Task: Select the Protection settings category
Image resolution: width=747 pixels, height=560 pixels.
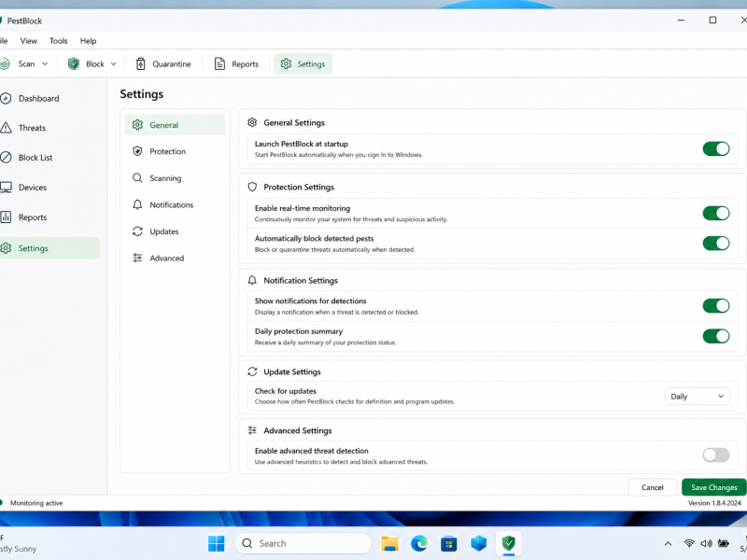Action: tap(175, 151)
